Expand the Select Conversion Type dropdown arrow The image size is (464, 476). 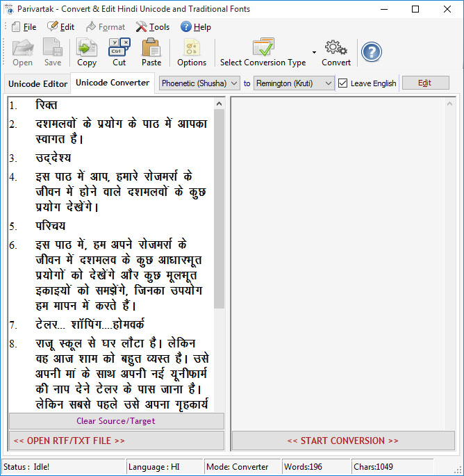pyautogui.click(x=314, y=53)
